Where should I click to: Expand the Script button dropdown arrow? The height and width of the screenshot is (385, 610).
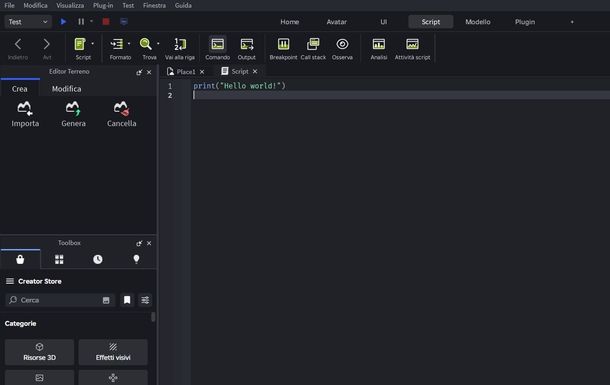(x=93, y=44)
